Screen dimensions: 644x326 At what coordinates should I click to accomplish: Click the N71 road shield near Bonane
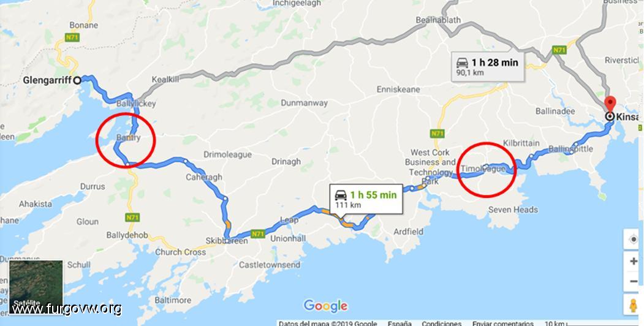click(x=72, y=37)
